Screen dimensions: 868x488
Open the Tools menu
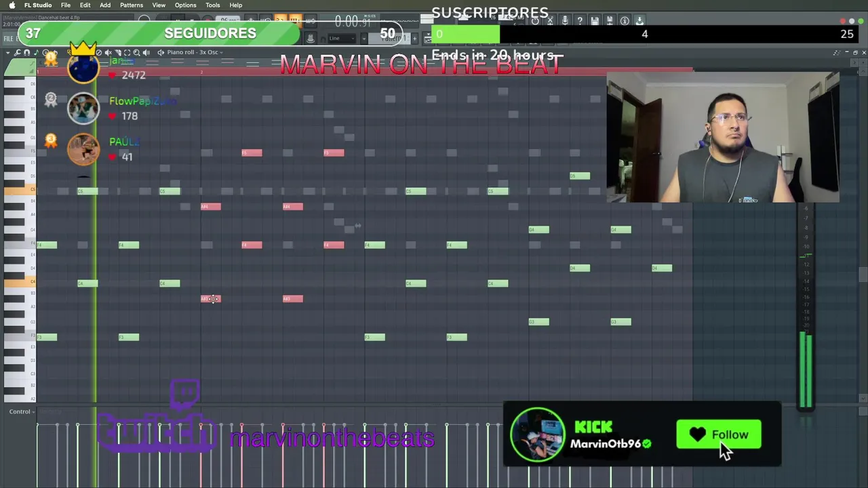213,5
